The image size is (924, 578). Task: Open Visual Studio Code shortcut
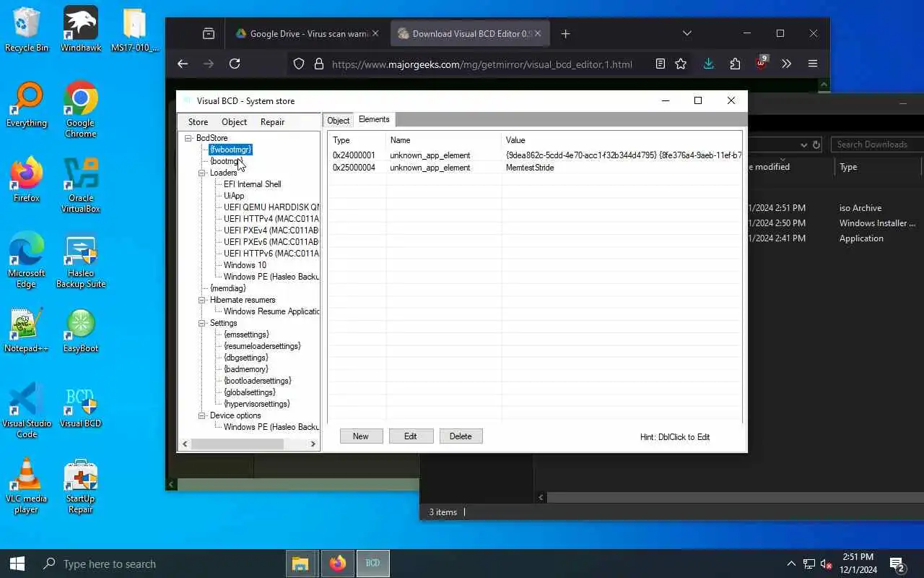27,410
